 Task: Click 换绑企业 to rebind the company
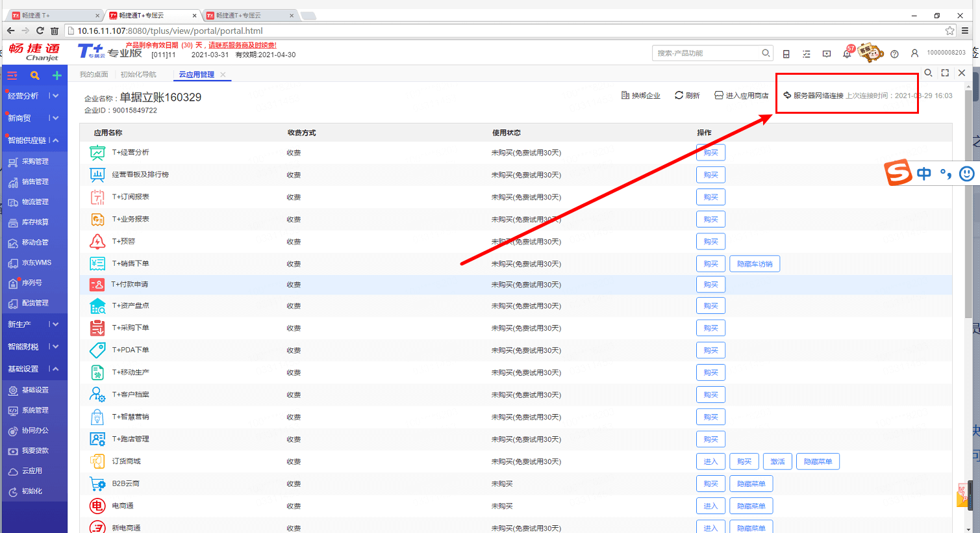click(x=640, y=96)
